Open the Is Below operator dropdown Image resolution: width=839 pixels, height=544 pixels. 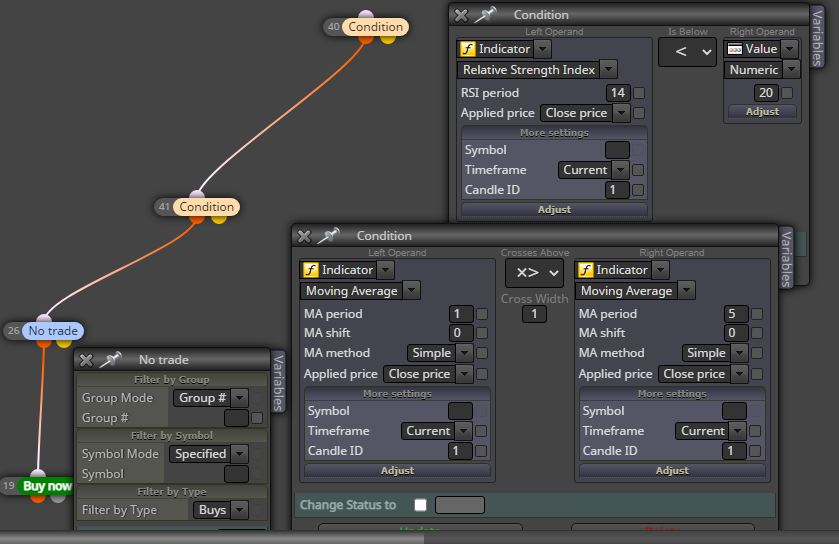click(x=687, y=52)
